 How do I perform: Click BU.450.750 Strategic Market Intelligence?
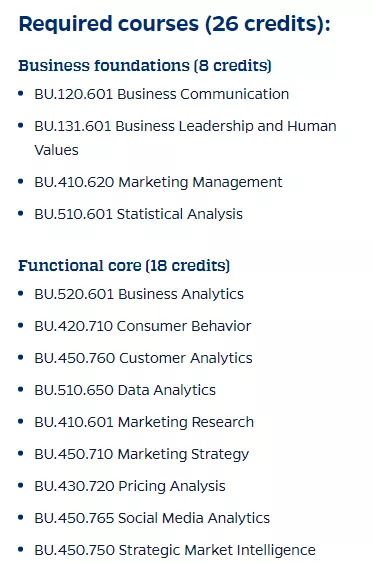click(175, 550)
